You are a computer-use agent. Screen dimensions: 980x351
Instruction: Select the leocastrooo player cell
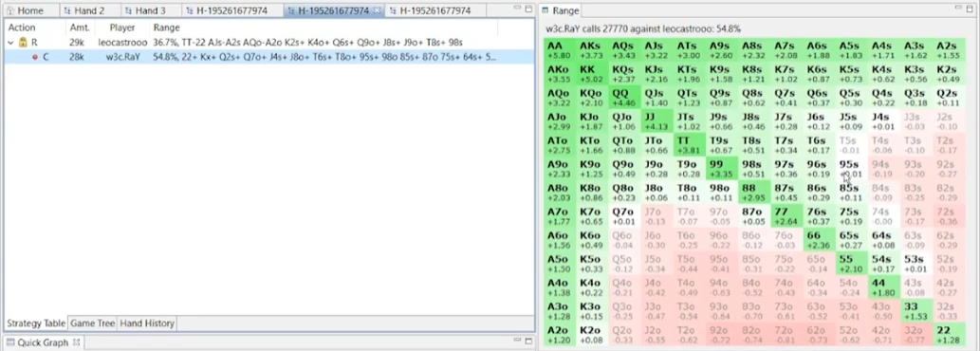122,43
